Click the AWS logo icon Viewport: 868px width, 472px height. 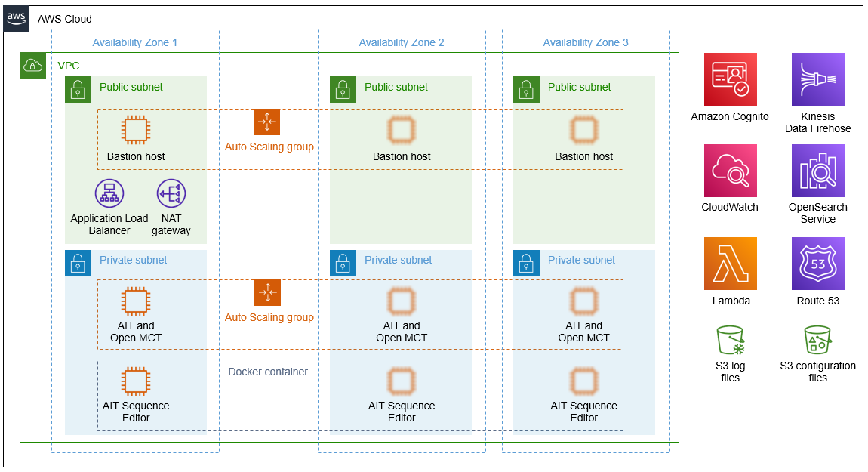point(16,19)
